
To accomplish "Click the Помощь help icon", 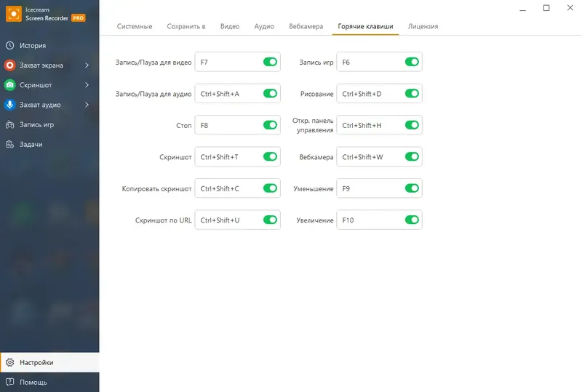I will 9,382.
